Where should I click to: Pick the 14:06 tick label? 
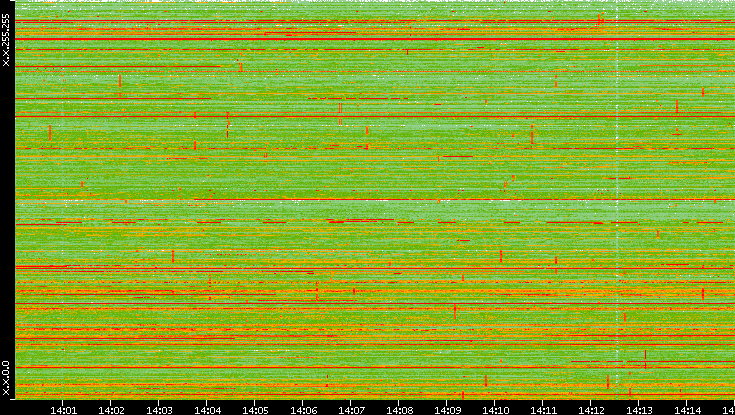(x=303, y=410)
